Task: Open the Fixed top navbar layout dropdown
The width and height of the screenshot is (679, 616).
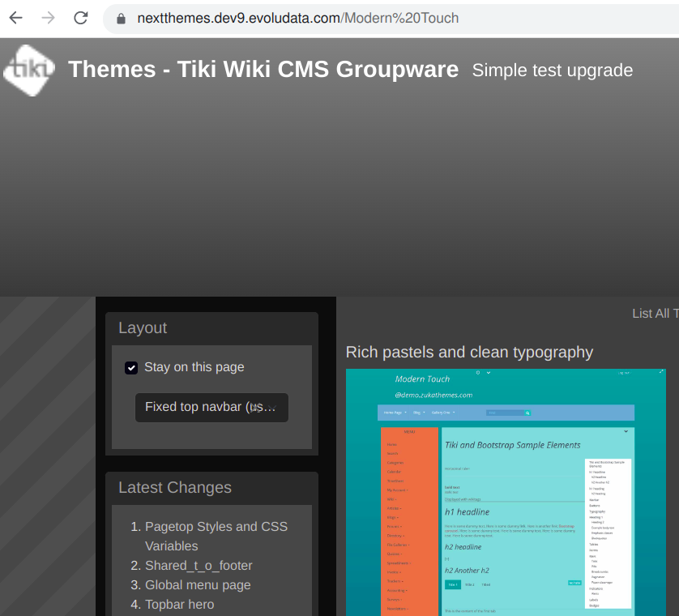Action: (211, 407)
